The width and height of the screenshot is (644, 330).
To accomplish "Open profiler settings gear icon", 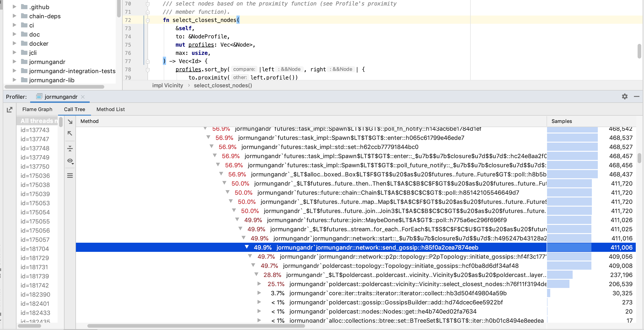I will [625, 96].
